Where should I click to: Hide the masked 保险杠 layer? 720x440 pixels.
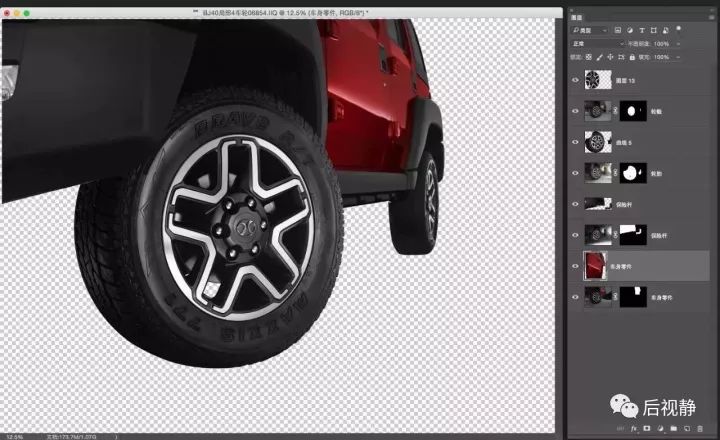(x=575, y=235)
